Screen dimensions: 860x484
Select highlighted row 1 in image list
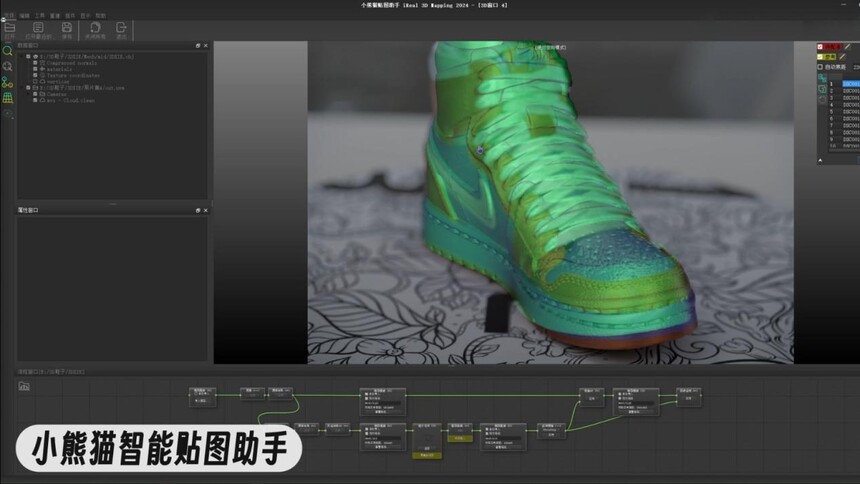click(844, 84)
